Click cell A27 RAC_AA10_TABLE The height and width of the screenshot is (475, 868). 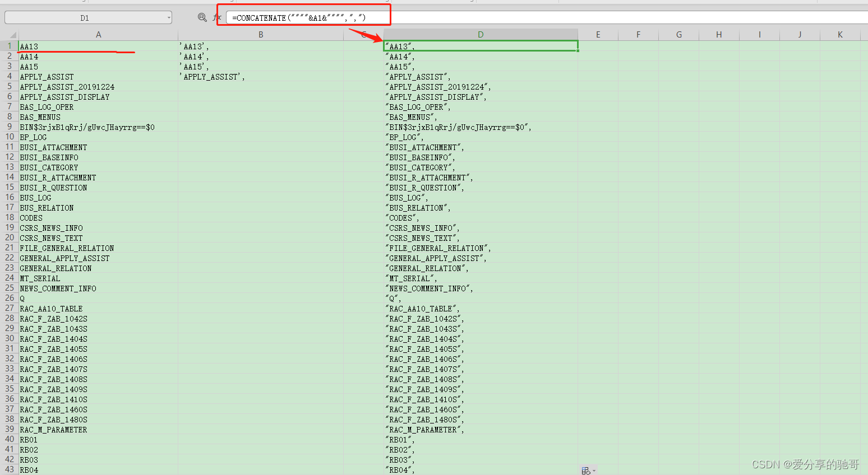(99, 309)
